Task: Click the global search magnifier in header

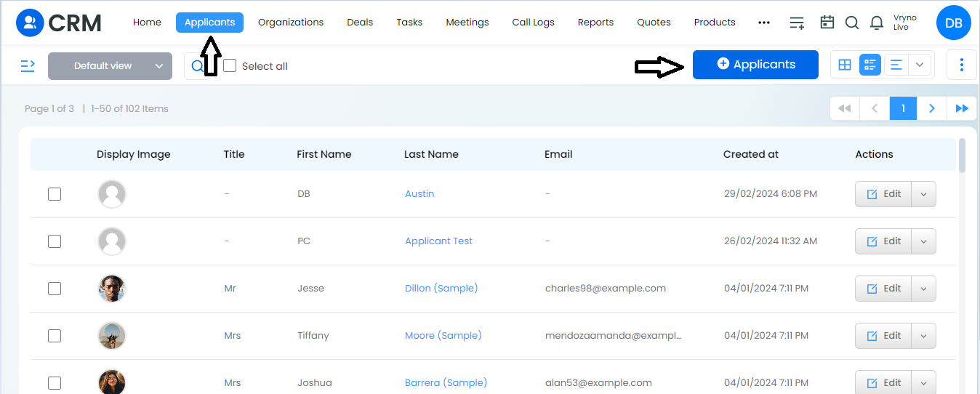Action: [x=852, y=23]
